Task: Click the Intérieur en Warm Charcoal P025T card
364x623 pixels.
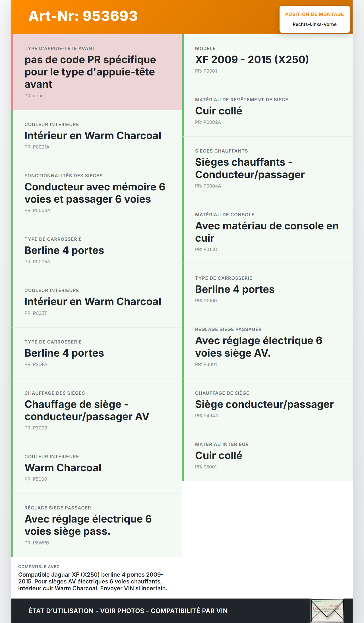Action: pos(97,301)
